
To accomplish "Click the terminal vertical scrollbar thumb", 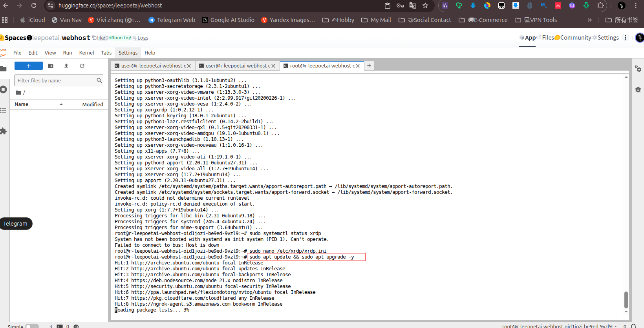I will (626, 299).
